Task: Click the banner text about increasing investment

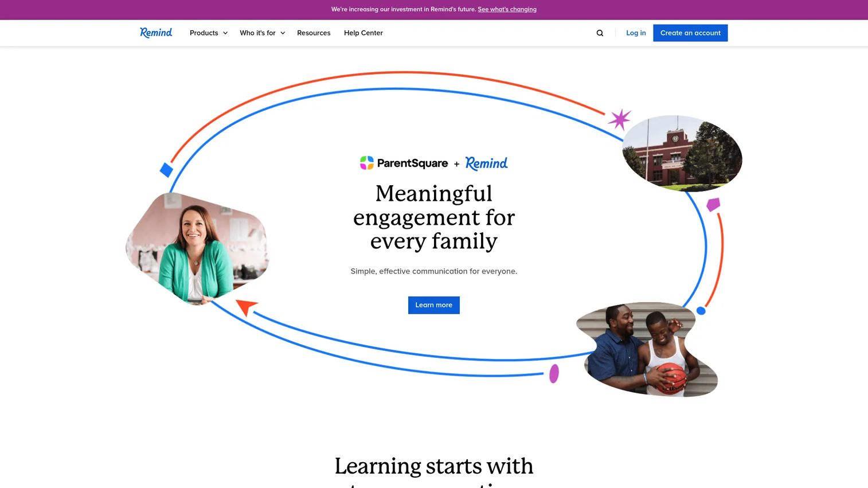Action: 404,9
